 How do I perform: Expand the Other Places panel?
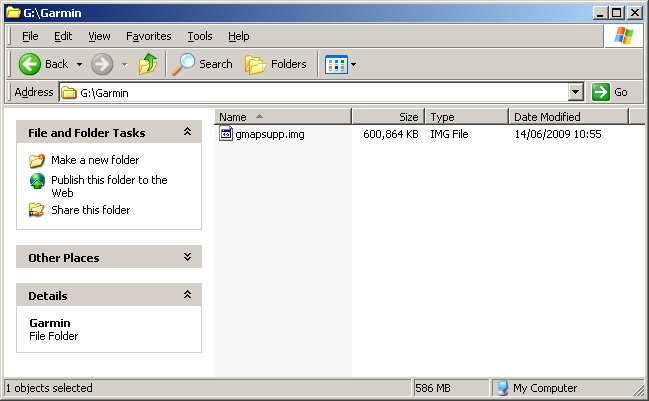pyautogui.click(x=187, y=257)
